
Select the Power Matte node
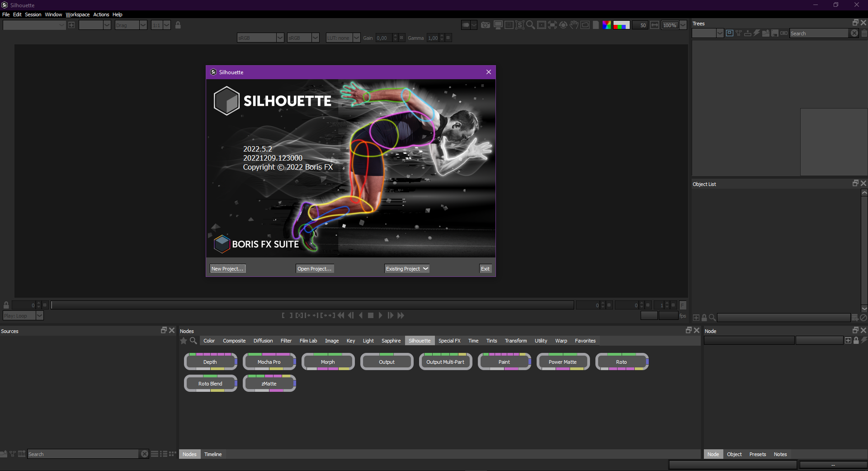click(563, 362)
